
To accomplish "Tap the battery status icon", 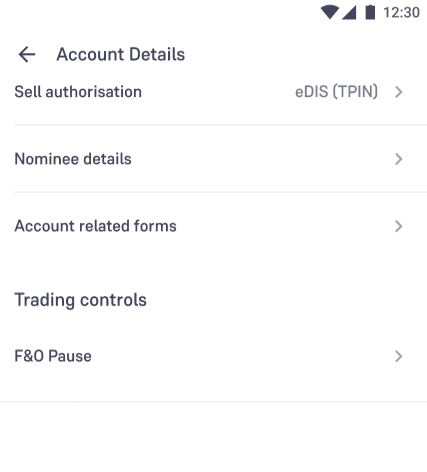I will [x=370, y=12].
